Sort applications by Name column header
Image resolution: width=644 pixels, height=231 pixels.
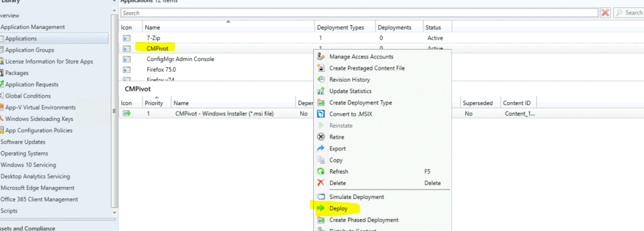[228, 28]
